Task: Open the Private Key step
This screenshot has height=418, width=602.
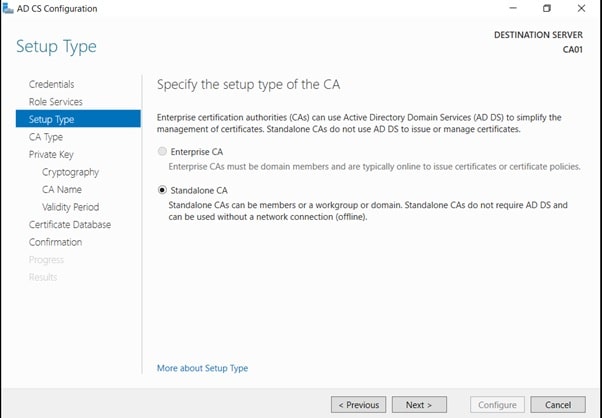Action: 51,154
